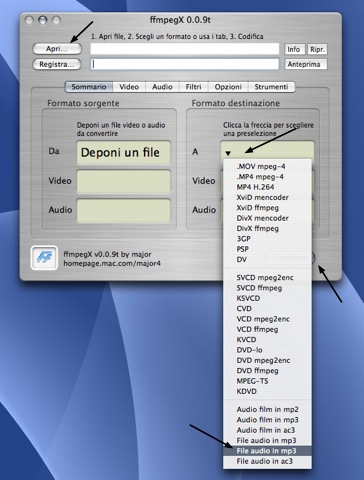Click the homepage.mac.com/major4 text

point(112,263)
